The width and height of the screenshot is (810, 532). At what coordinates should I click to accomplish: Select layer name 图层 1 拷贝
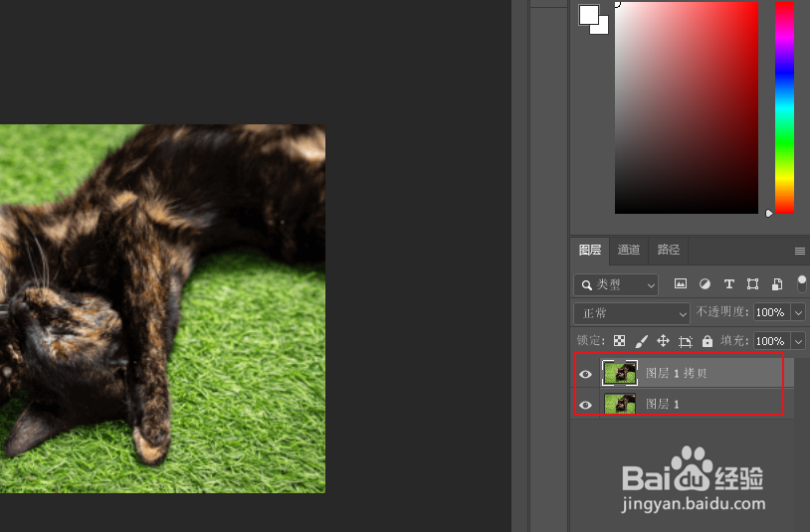coord(677,373)
